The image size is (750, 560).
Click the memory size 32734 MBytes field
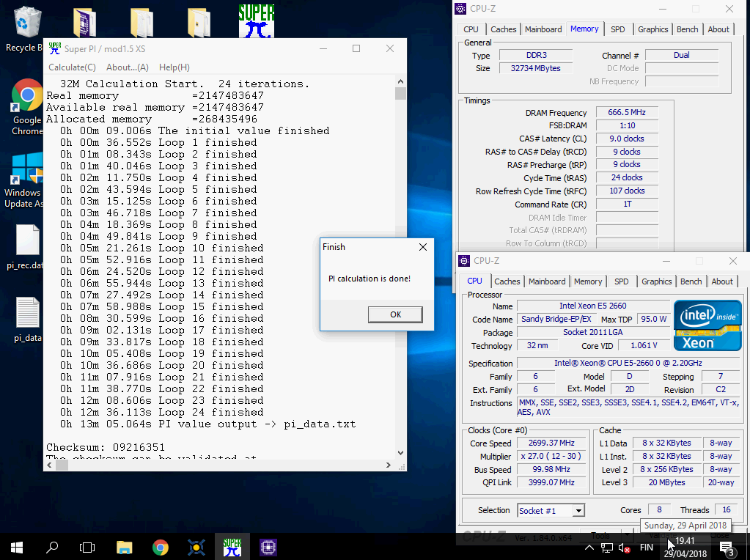pos(536,68)
